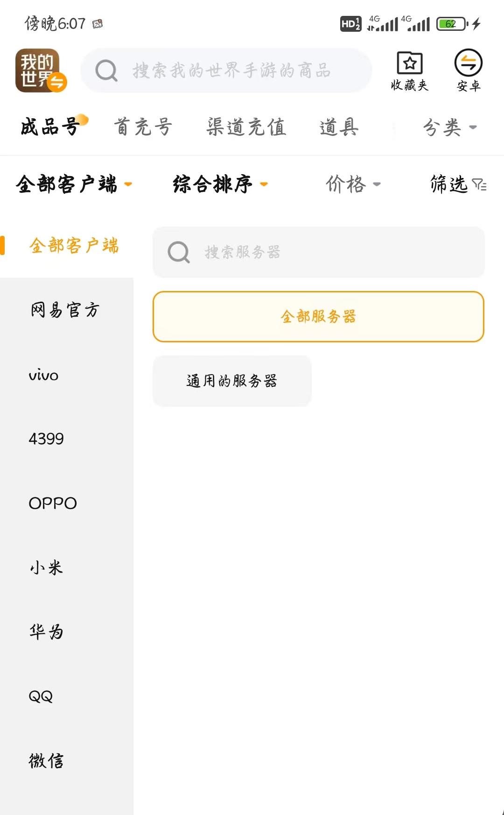Open the 价格 price dropdown
This screenshot has width=504, height=815.
pos(353,184)
